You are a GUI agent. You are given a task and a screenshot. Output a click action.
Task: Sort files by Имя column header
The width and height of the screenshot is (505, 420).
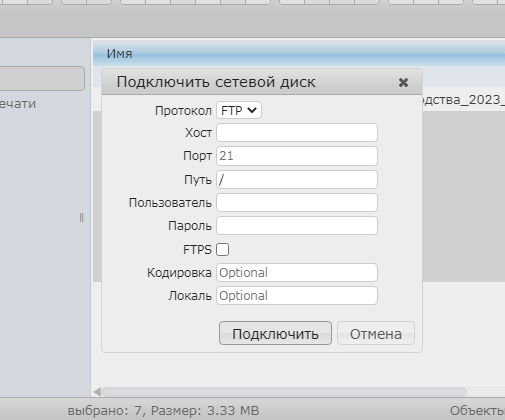[119, 54]
